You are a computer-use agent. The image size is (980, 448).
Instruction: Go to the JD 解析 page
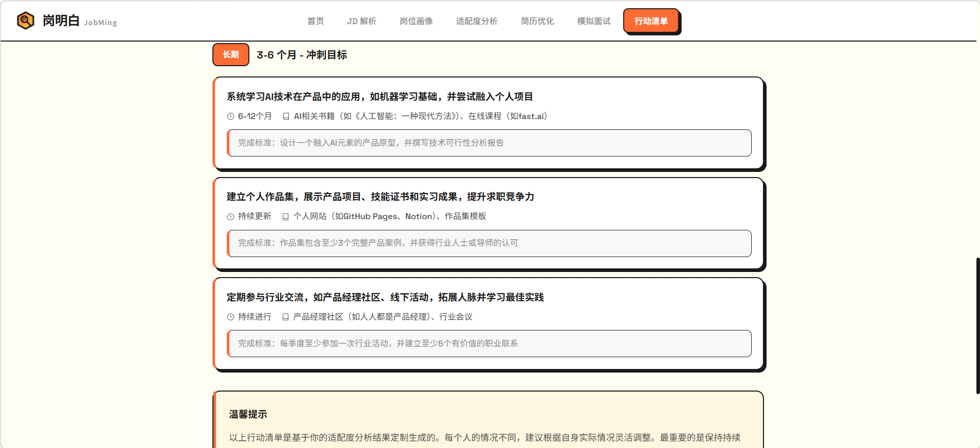click(x=361, y=21)
